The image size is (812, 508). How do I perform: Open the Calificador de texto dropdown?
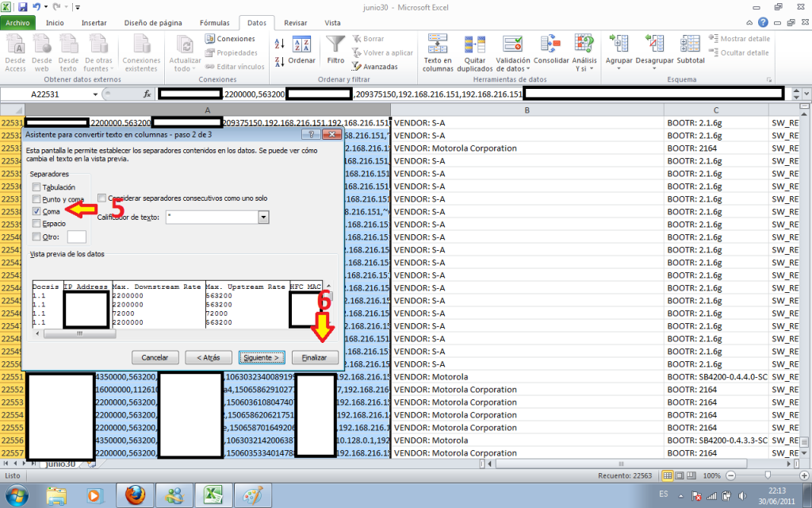[x=263, y=217]
